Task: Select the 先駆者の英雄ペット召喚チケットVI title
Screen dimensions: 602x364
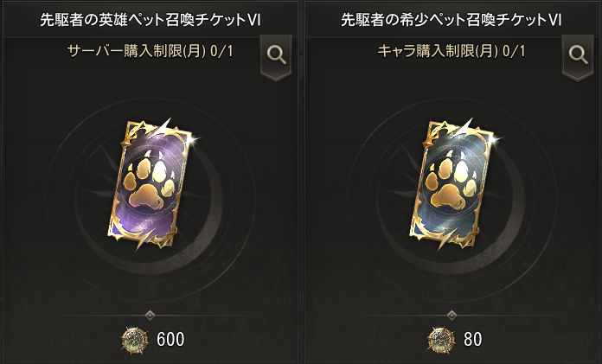Action: click(150, 20)
